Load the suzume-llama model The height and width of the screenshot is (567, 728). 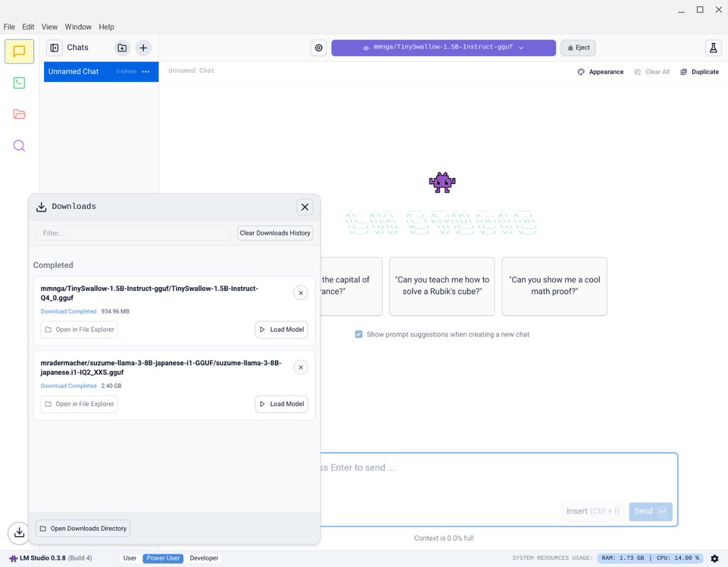pos(281,404)
